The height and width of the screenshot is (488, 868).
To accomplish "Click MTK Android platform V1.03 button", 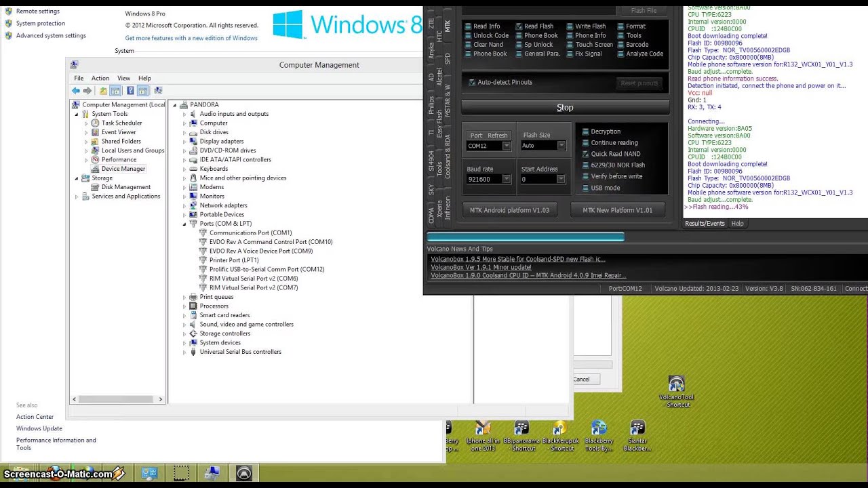I will tap(509, 210).
